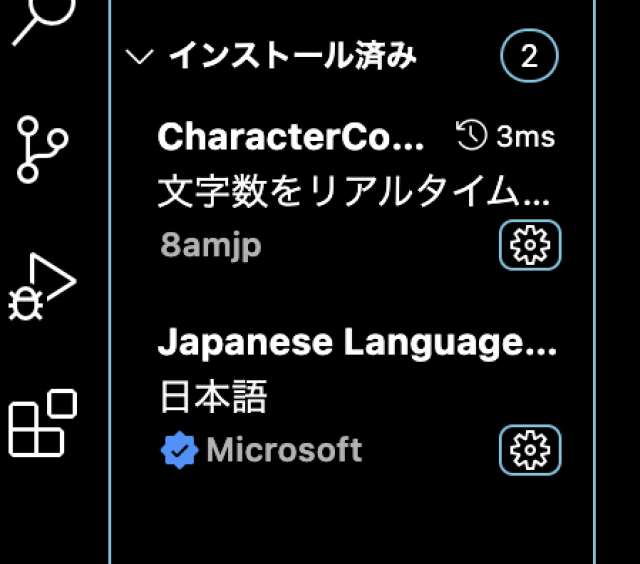Select the Japanese Language extension title

point(355,343)
